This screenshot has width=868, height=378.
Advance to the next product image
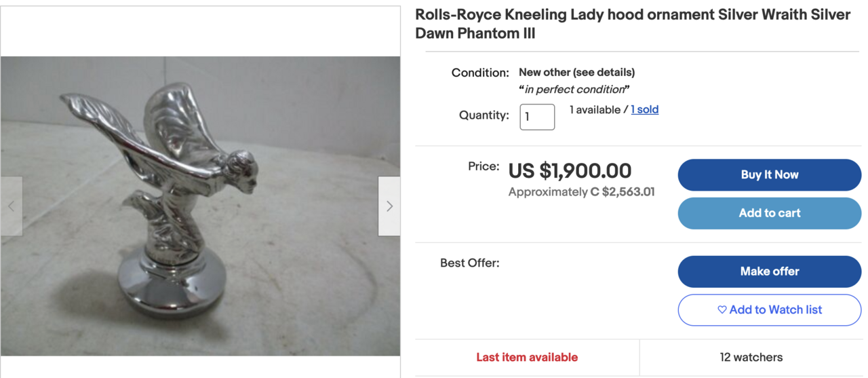click(389, 206)
